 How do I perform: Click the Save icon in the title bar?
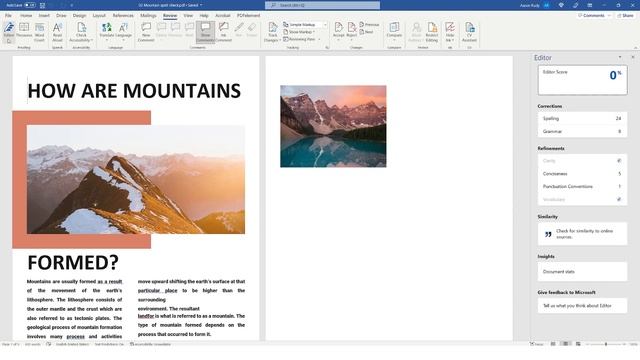42,5
